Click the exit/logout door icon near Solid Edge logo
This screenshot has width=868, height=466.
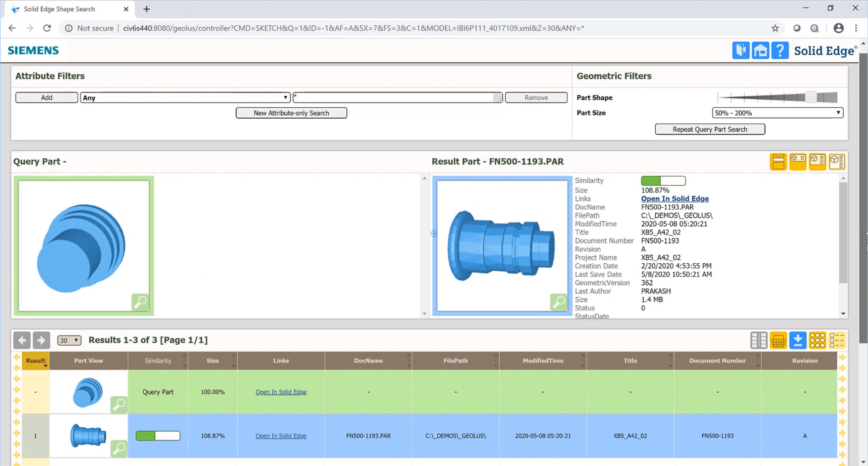pos(740,50)
